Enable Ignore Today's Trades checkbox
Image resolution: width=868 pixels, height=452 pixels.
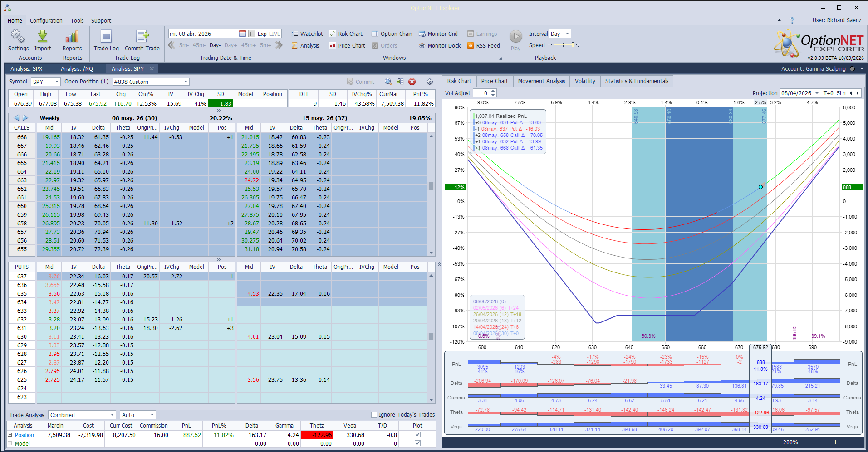(374, 414)
